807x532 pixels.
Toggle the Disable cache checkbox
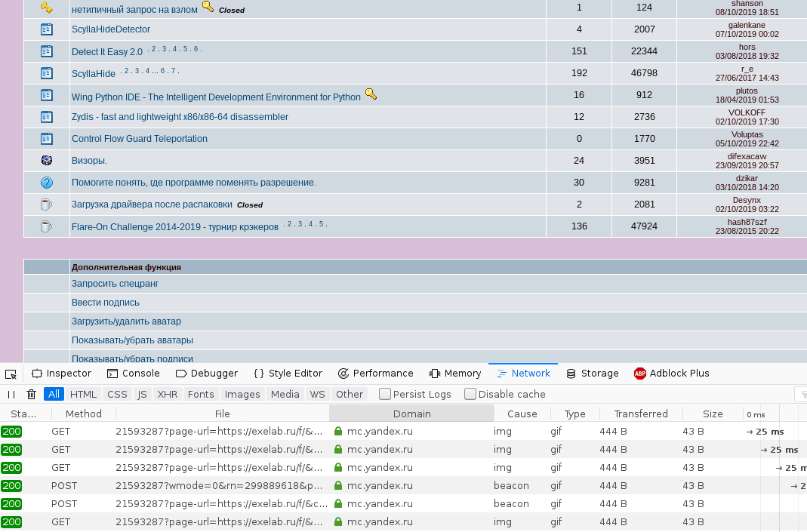470,394
